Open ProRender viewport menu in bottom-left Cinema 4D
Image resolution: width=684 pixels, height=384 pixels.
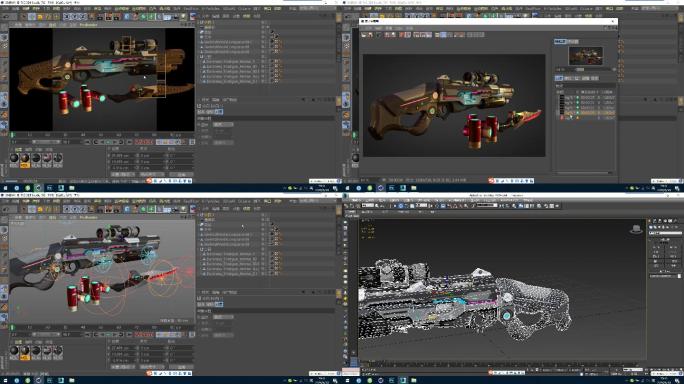pos(88,217)
